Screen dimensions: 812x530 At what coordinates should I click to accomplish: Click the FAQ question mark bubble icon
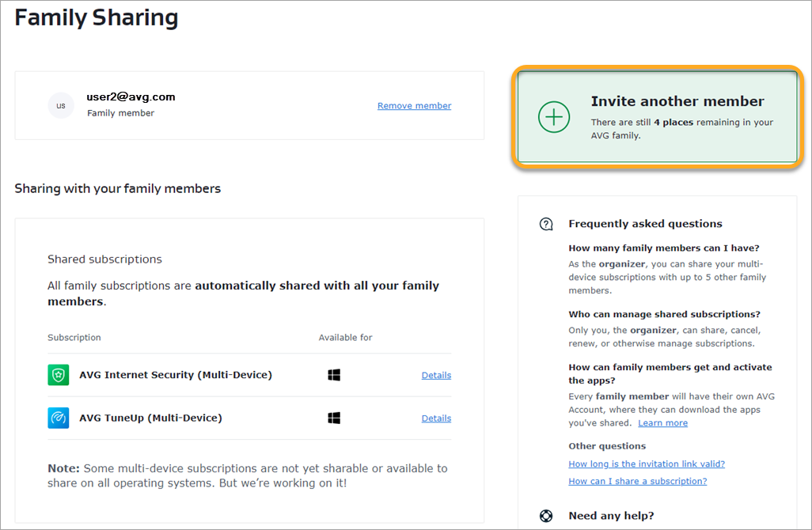[546, 224]
